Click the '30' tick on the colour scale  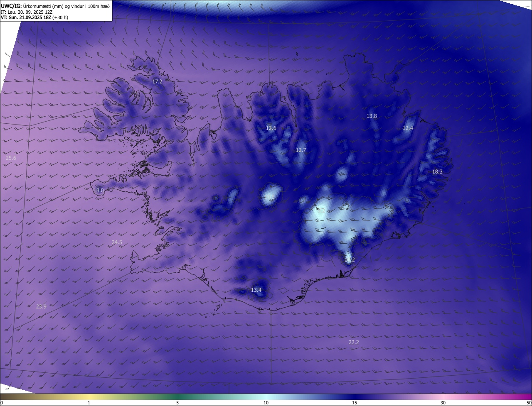(443, 403)
